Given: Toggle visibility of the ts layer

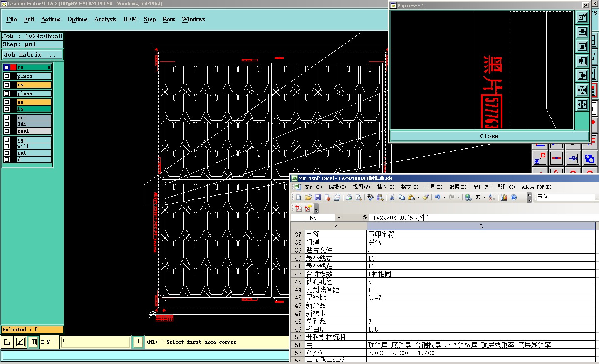Looking at the screenshot, I should 7,67.
